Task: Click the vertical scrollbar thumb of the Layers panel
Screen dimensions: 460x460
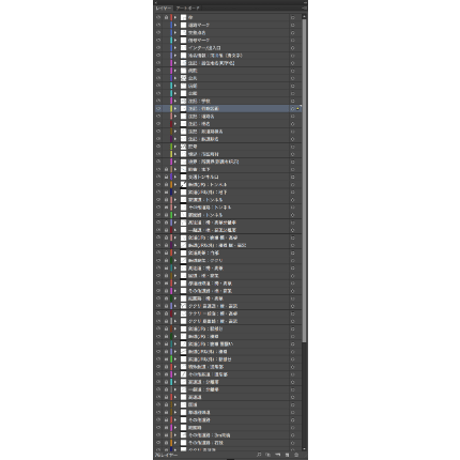Action: (304, 180)
